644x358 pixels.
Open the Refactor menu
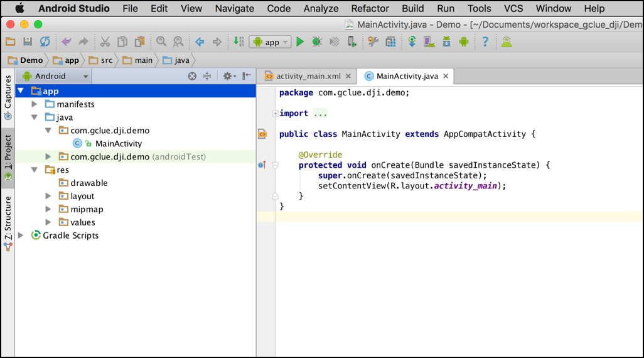(x=370, y=8)
